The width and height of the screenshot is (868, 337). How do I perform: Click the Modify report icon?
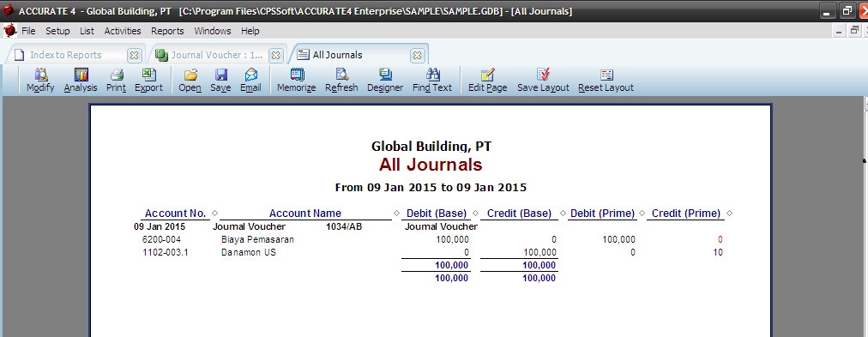pos(40,81)
